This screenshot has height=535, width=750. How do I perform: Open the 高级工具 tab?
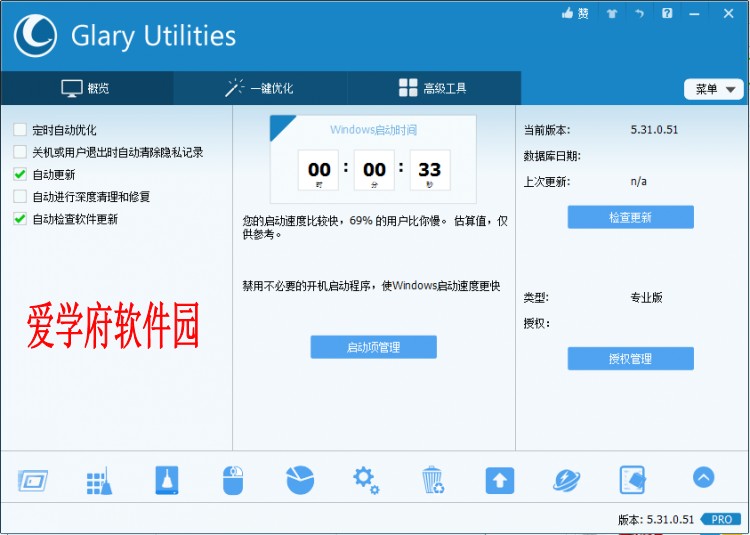pos(433,88)
